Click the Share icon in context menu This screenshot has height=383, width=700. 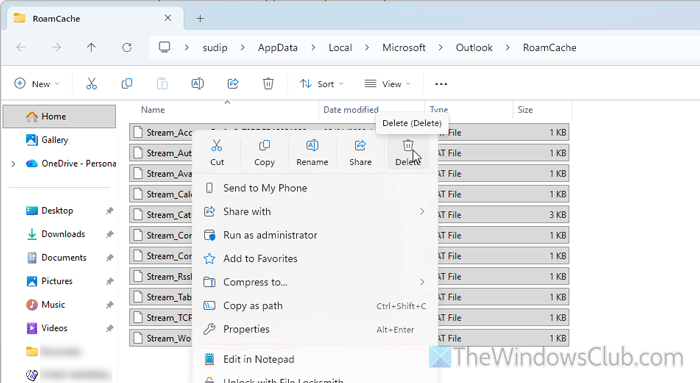(360, 146)
